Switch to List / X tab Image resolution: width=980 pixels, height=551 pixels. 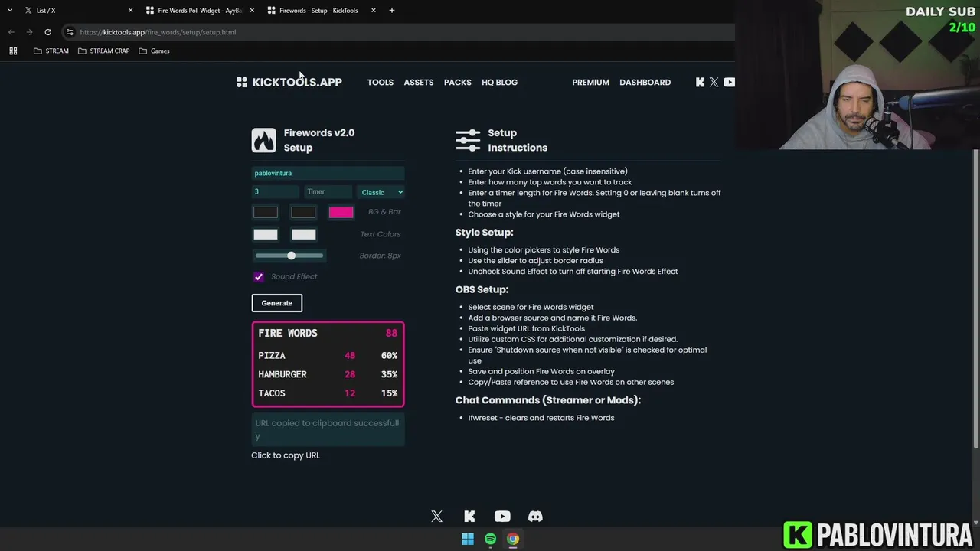77,10
